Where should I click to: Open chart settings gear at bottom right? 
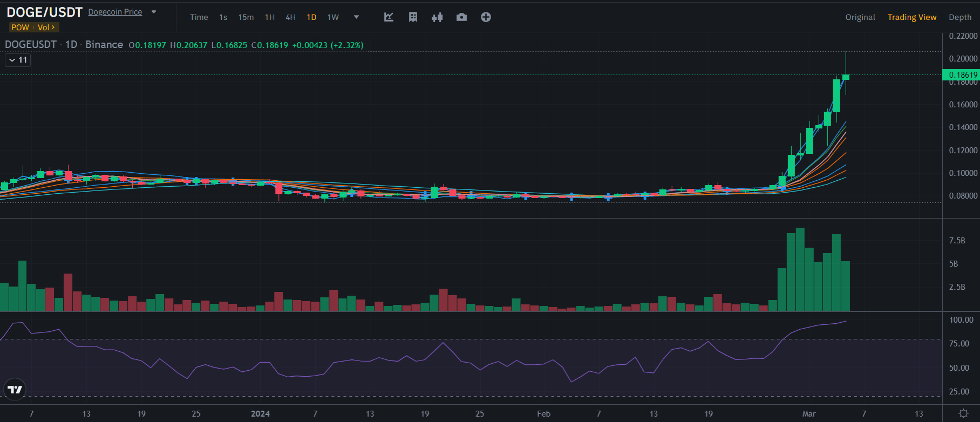[x=963, y=413]
